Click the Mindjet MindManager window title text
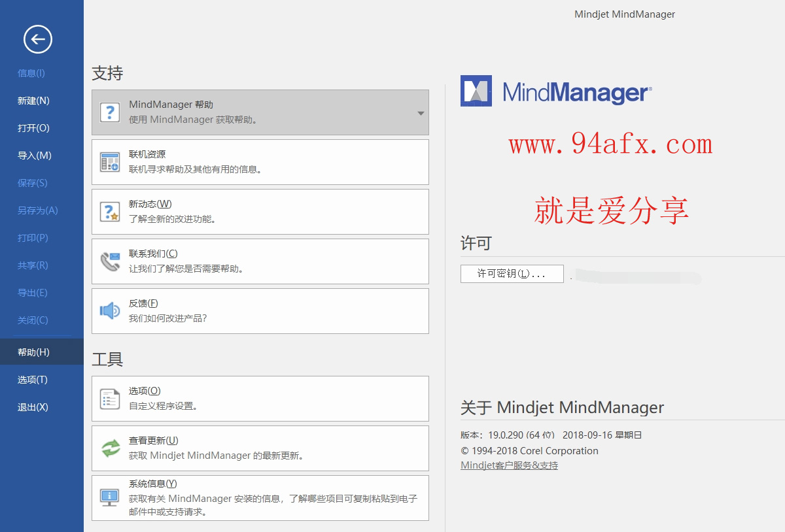785x532 pixels. coord(625,14)
